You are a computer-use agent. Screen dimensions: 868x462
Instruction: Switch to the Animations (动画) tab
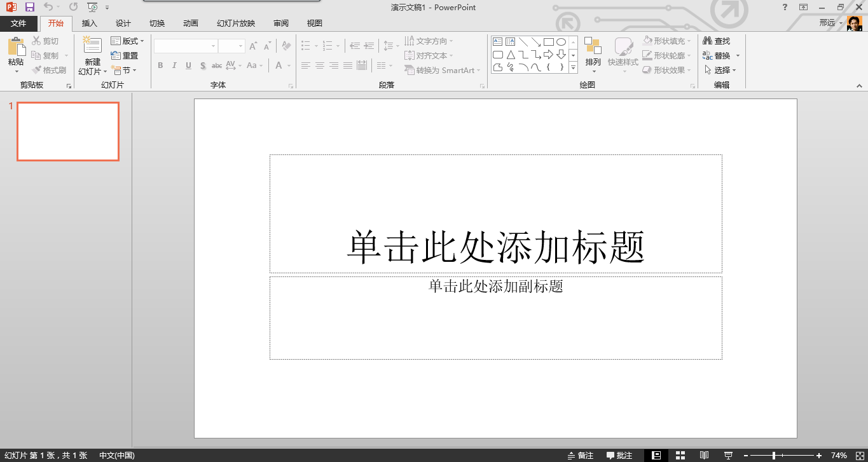click(x=190, y=24)
